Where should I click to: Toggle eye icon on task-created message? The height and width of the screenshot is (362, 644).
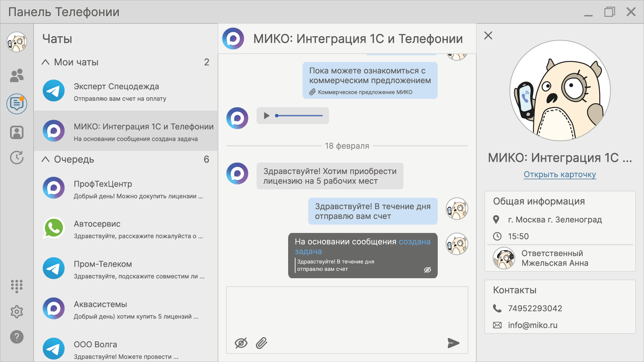coord(427,270)
